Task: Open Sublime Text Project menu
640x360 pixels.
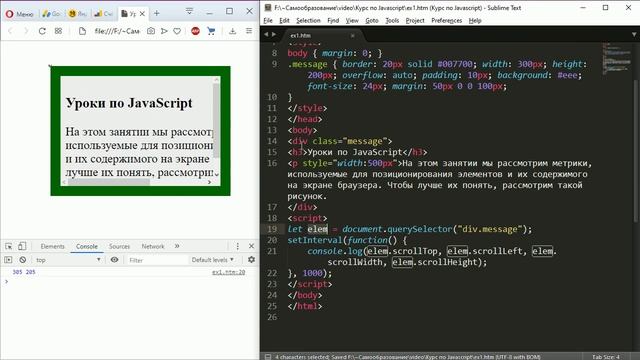Action: click(x=415, y=20)
